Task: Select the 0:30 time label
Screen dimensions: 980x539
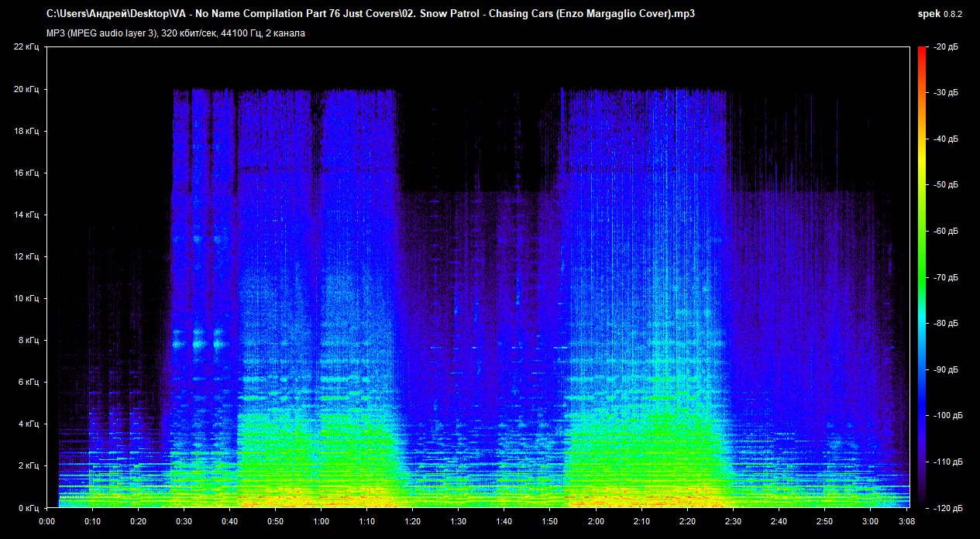Action: (184, 522)
